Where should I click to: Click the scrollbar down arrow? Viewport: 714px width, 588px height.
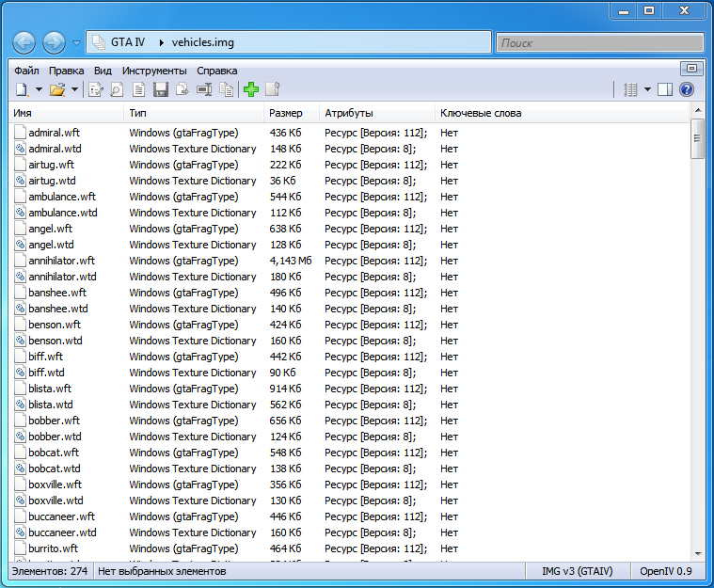tap(697, 554)
